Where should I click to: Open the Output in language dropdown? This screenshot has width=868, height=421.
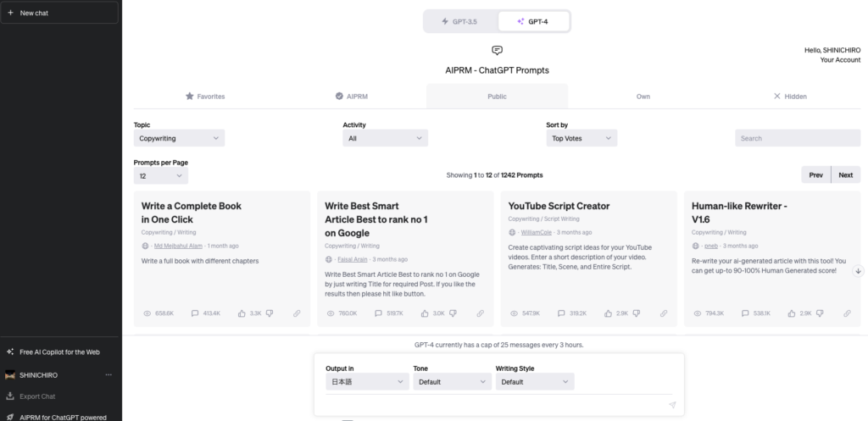(x=367, y=382)
